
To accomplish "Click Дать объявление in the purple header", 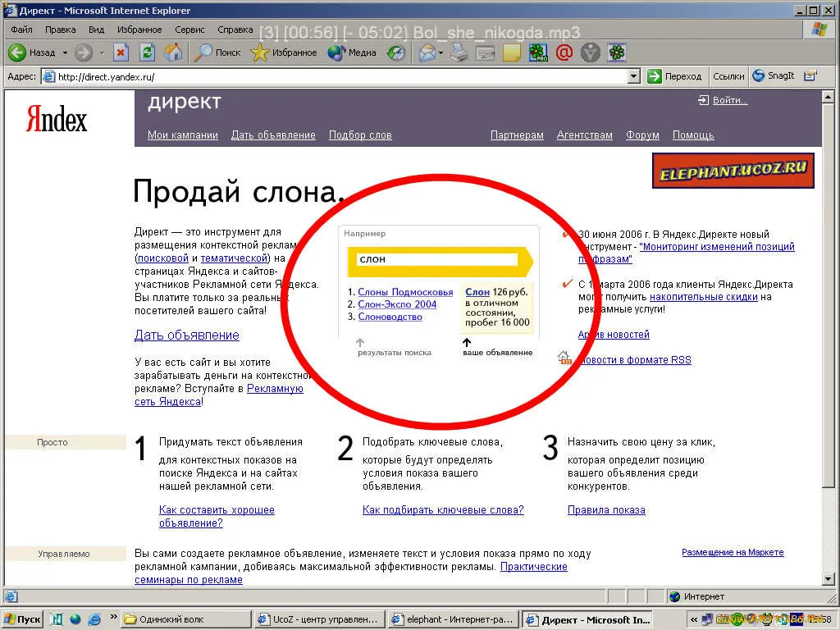I will (x=273, y=135).
